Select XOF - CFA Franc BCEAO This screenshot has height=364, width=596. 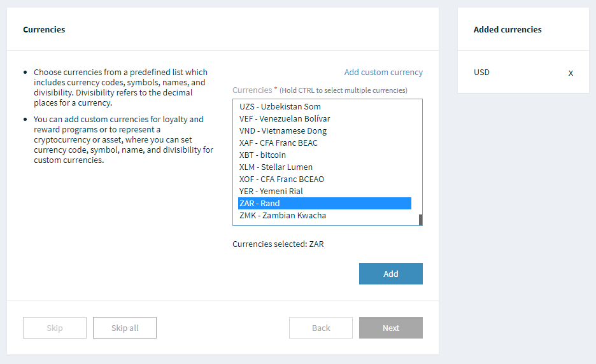(281, 179)
